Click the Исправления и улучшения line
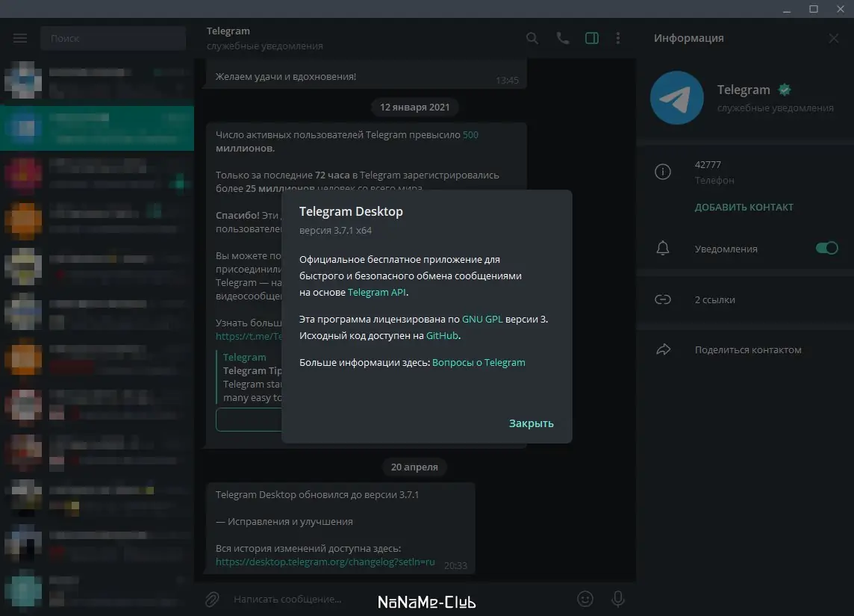Viewport: 854px width, 616px height. pyautogui.click(x=284, y=521)
